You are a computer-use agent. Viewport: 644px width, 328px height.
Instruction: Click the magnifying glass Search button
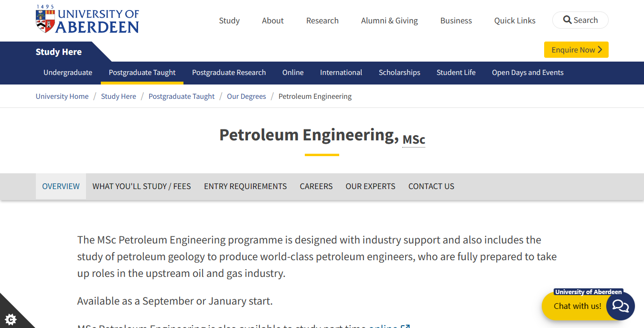point(580,20)
